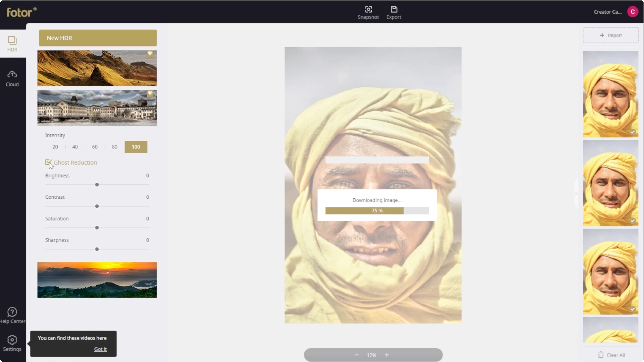Take a Snapshot from the top toolbar
The image size is (644, 362).
(368, 13)
